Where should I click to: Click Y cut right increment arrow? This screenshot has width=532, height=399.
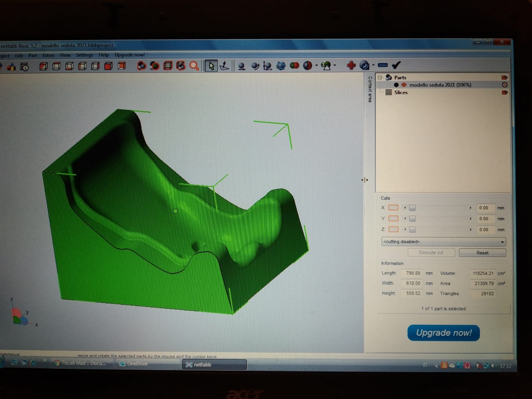point(470,219)
